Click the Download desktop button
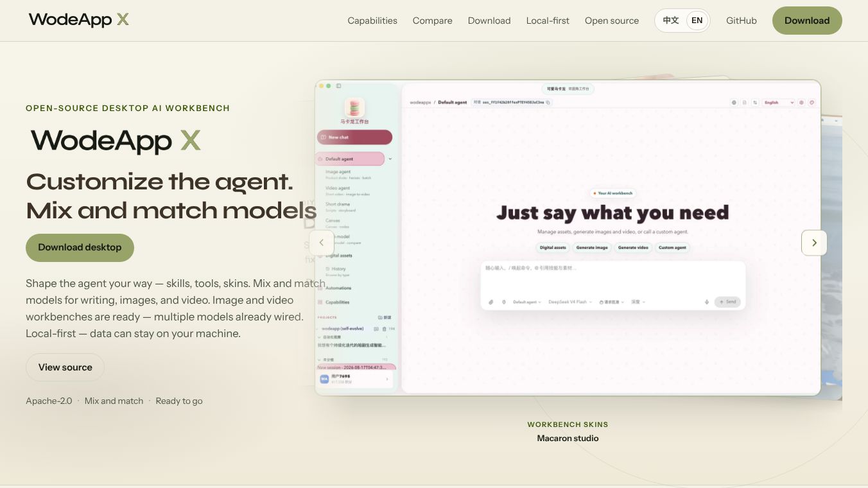868x488 pixels. pyautogui.click(x=80, y=247)
